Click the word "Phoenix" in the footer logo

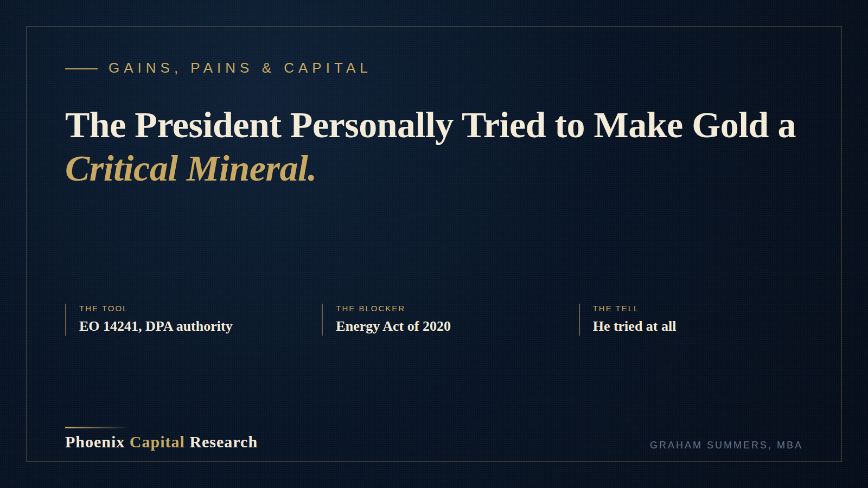(95, 442)
